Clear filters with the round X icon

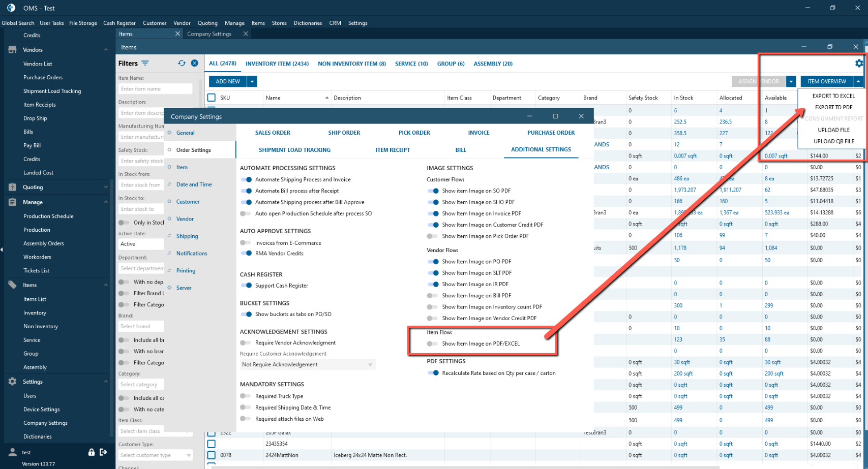pos(194,63)
